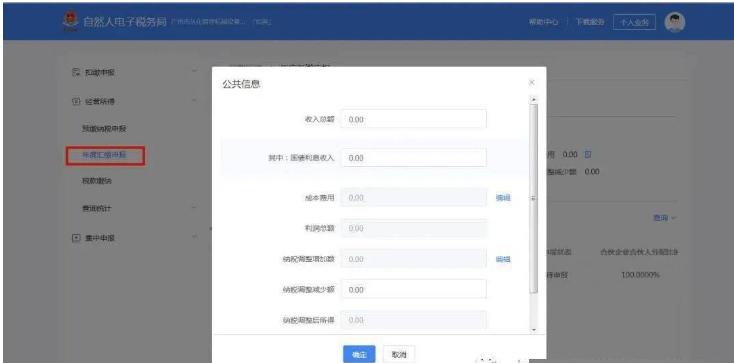Click the 收入总额 label
This screenshot has height=363, width=734.
click(320, 119)
